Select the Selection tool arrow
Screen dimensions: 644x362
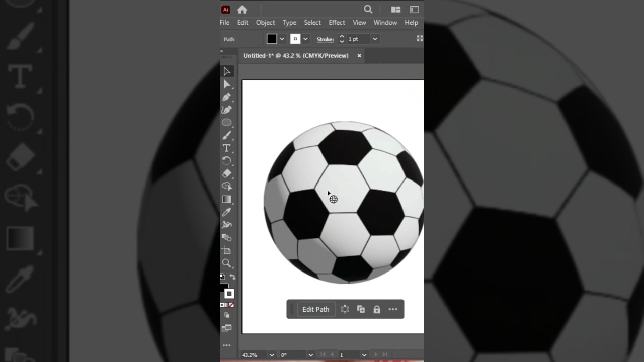(x=227, y=71)
